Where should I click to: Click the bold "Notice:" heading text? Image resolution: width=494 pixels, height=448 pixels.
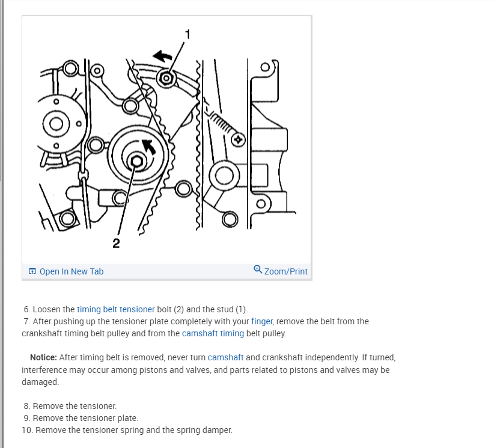pyautogui.click(x=43, y=357)
